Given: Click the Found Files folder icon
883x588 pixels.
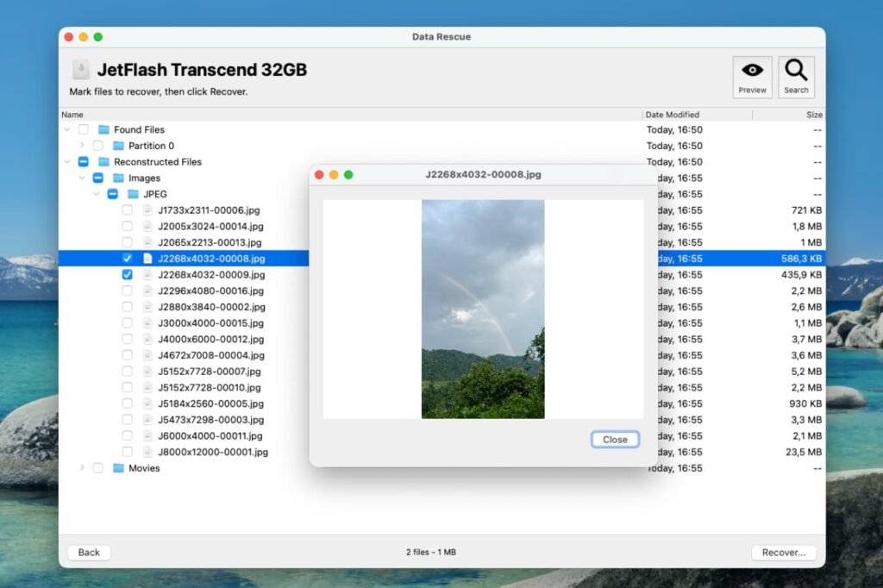Looking at the screenshot, I should (103, 129).
